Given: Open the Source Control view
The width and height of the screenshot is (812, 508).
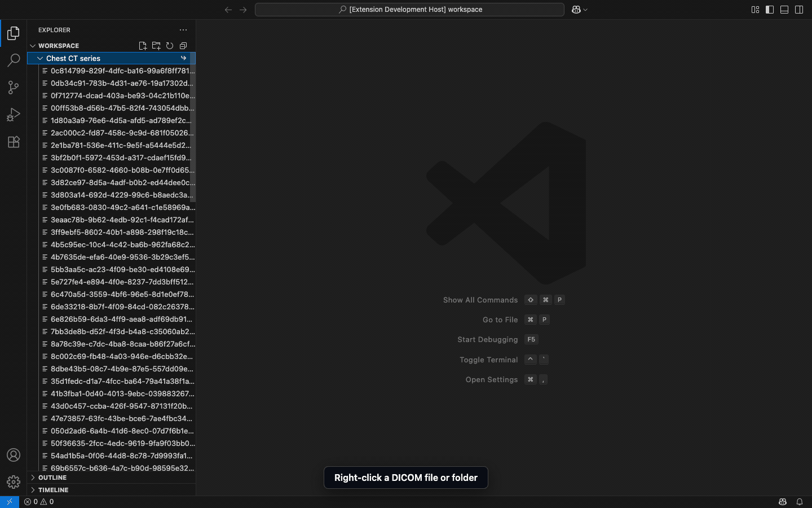Looking at the screenshot, I should [14, 87].
